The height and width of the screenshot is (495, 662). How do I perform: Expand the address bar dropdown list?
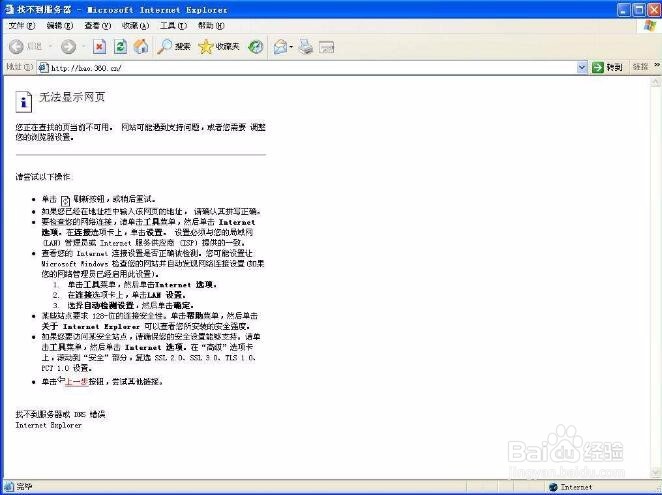point(582,68)
